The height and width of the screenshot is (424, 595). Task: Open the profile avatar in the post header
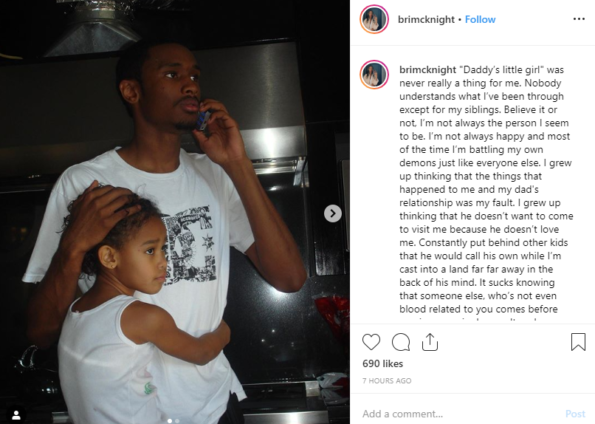374,19
